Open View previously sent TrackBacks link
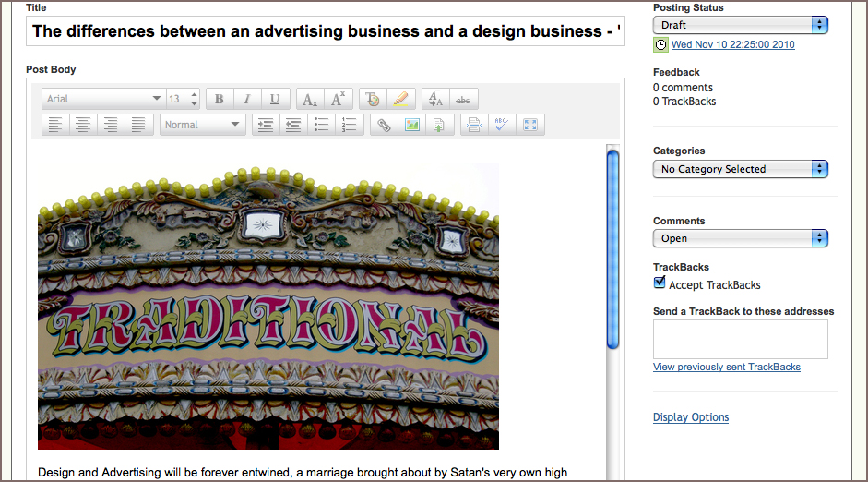This screenshot has width=868, height=482. (726, 367)
